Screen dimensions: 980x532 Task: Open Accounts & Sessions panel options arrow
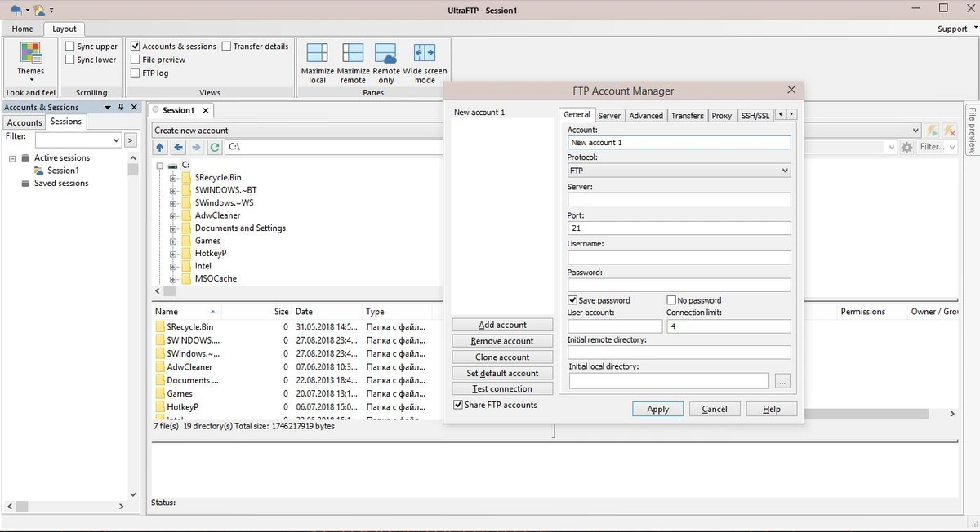(x=107, y=107)
